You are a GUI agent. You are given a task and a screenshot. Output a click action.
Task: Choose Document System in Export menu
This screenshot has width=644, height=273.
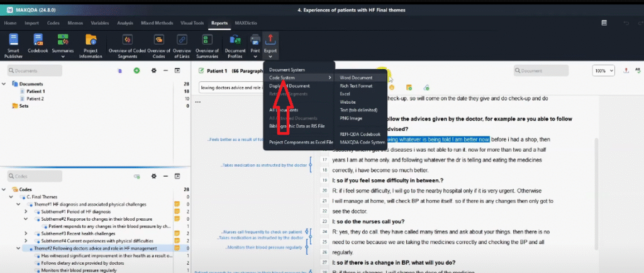coord(287,70)
